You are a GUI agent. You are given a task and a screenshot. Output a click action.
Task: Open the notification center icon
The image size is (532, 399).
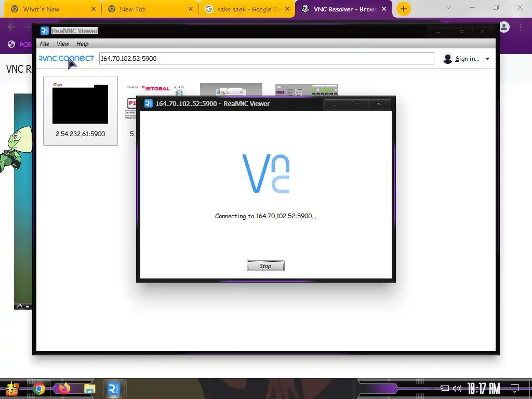click(x=515, y=389)
